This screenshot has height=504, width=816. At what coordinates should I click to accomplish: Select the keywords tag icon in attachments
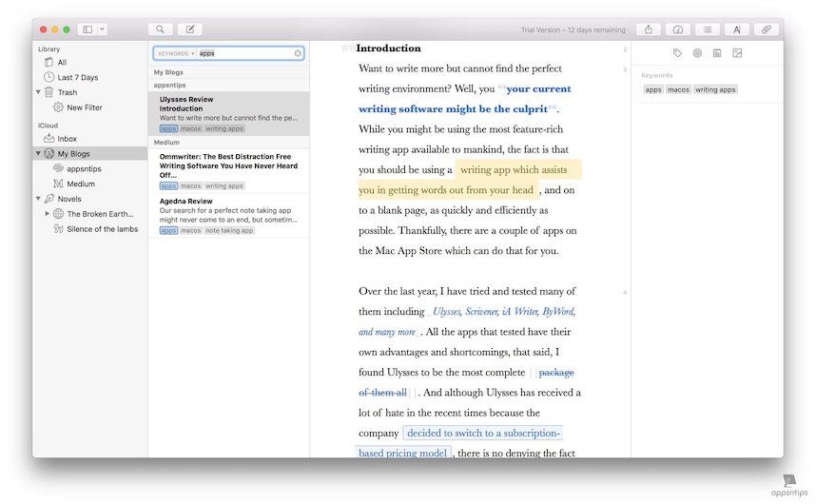[677, 53]
